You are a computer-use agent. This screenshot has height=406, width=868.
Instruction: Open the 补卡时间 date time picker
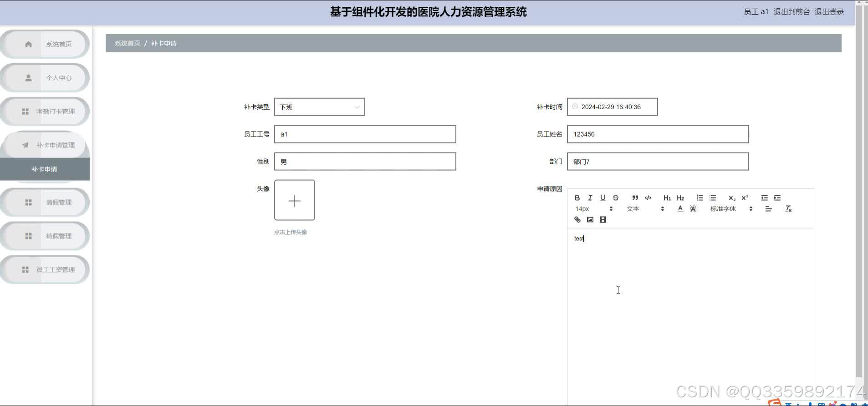point(612,107)
